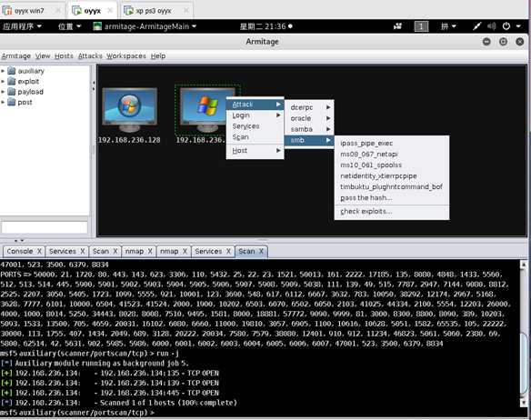This screenshot has height=420, width=531.
Task: Open the 应用程序 applications menu
Action: [22, 26]
